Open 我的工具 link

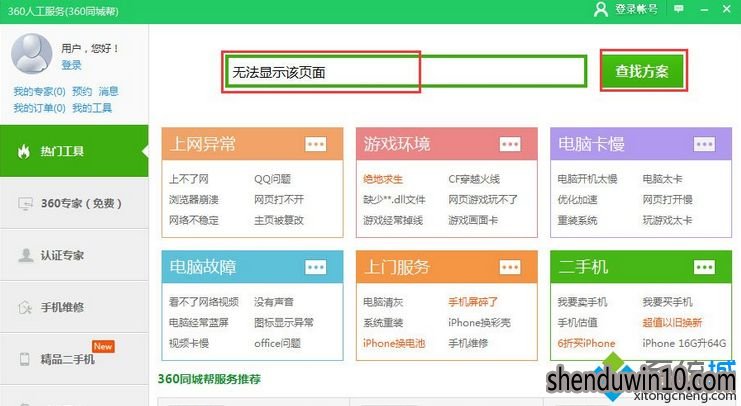(92, 108)
